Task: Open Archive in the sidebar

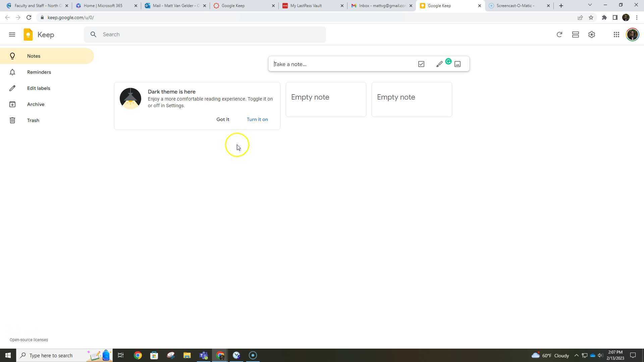Action: 47,104
